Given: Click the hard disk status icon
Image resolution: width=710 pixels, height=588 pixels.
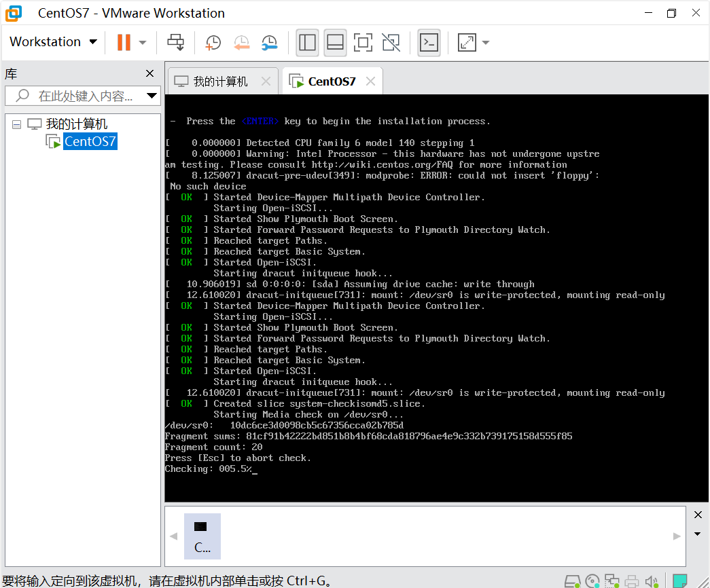Looking at the screenshot, I should pyautogui.click(x=572, y=581).
